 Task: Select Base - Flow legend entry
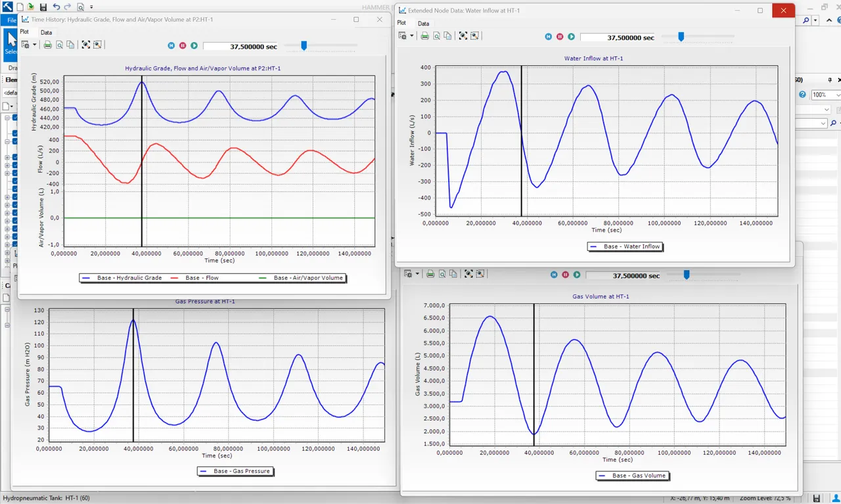[194, 278]
